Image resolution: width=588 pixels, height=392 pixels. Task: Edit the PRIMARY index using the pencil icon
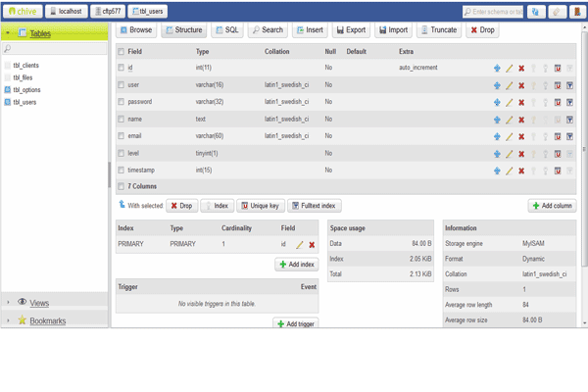300,245
